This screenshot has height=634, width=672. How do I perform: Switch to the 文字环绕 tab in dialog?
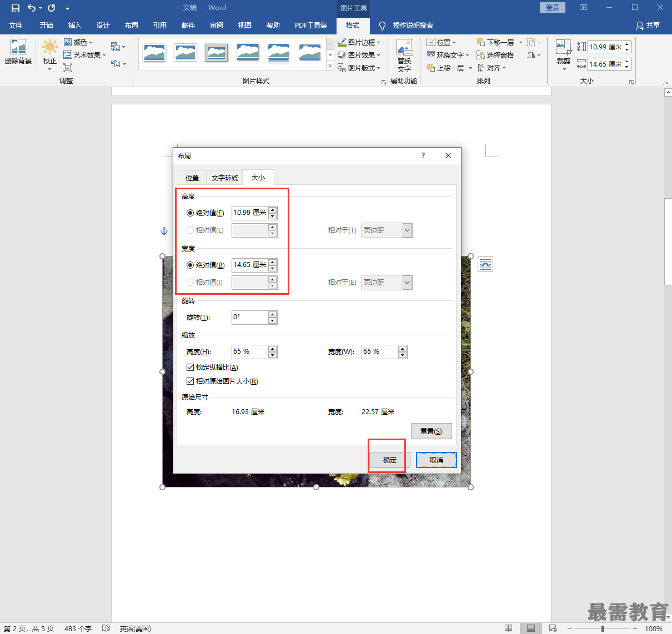pos(225,178)
